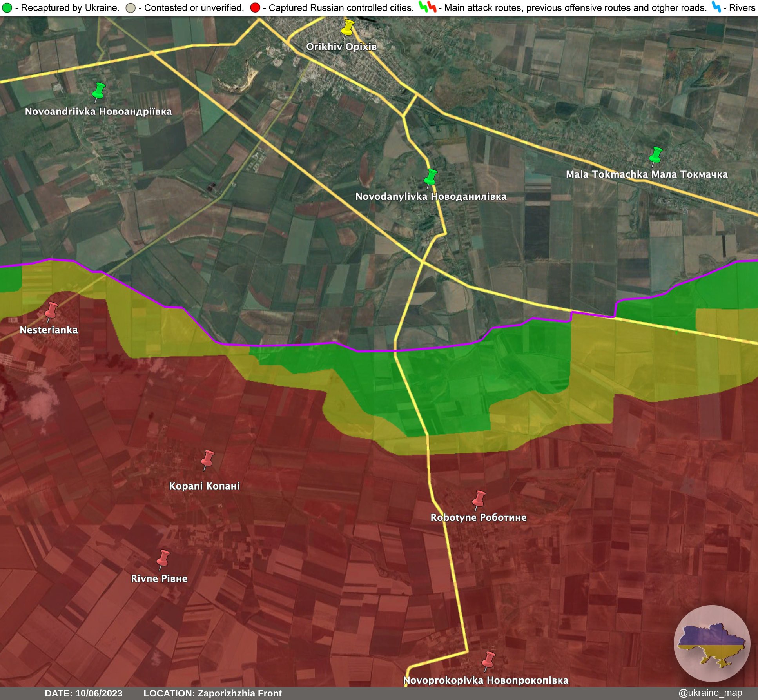Click the 'DATE: 10/06/2023' footer text
Screen dimensions: 758x700
coord(83,693)
